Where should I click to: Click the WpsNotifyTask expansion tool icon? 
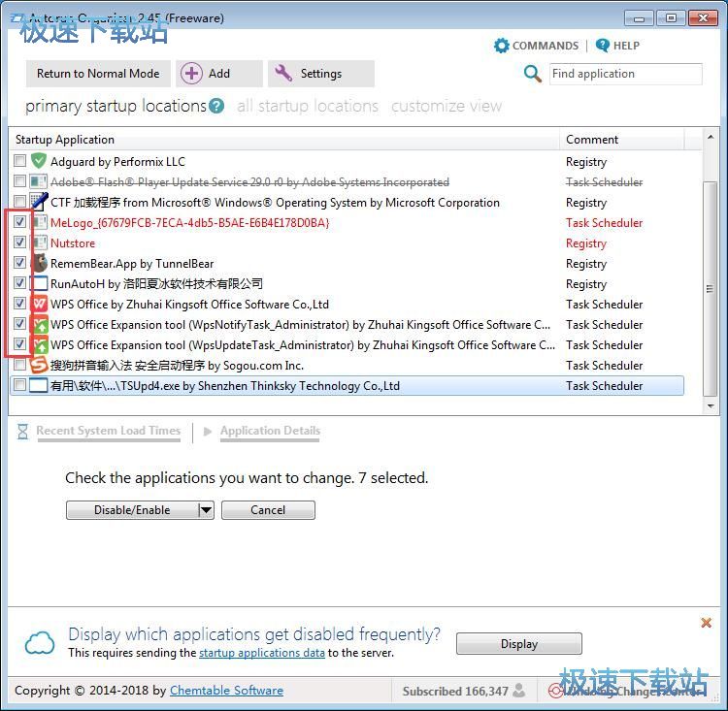(39, 324)
